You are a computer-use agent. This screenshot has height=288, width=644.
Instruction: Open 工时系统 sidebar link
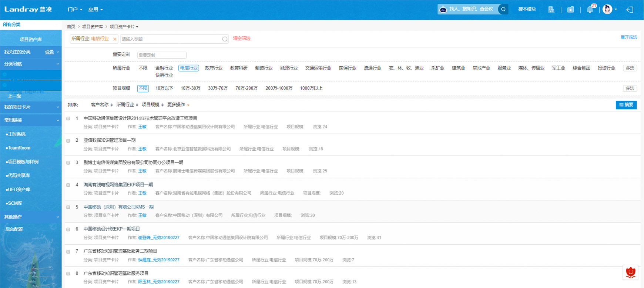(16, 134)
